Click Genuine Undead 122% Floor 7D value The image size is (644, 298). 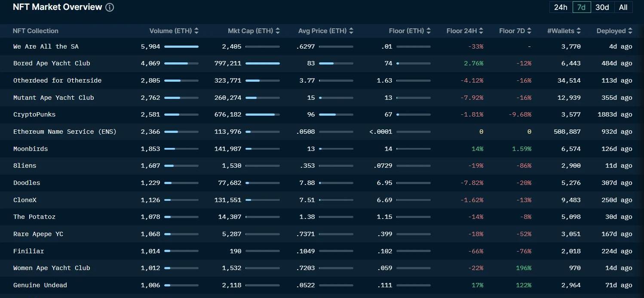tap(524, 285)
